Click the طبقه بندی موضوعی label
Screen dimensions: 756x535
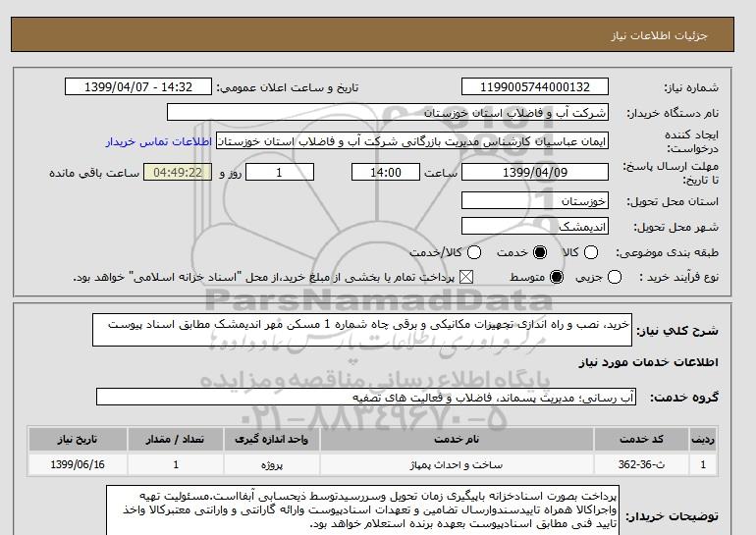667,252
